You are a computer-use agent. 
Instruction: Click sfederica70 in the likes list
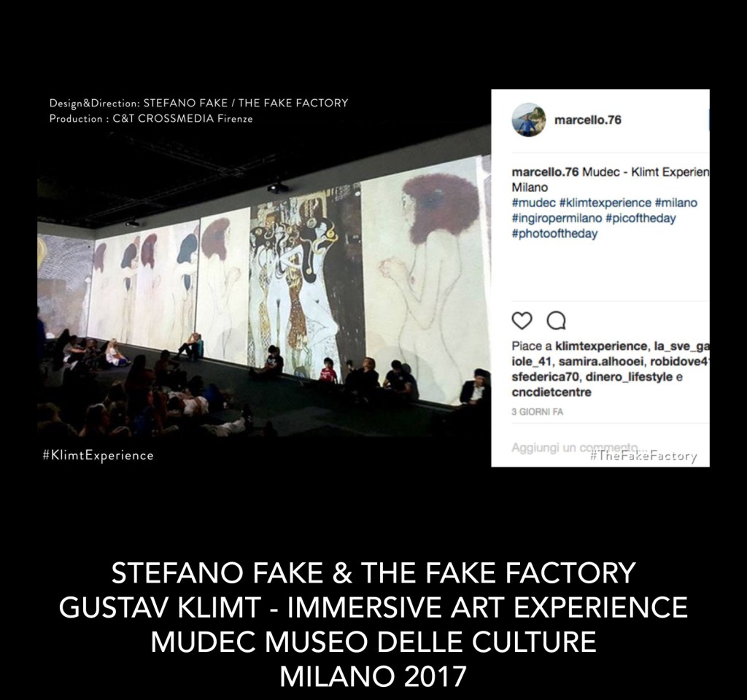coord(546,377)
